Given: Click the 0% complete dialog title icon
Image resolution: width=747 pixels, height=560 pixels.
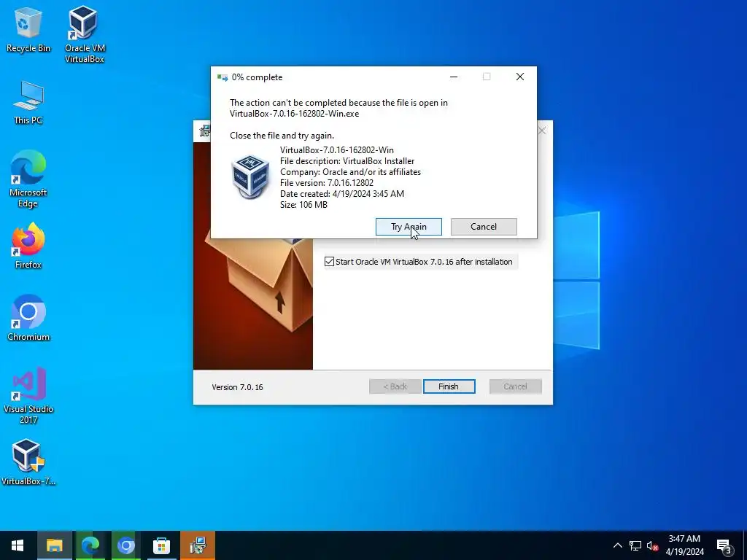Looking at the screenshot, I should pyautogui.click(x=222, y=77).
